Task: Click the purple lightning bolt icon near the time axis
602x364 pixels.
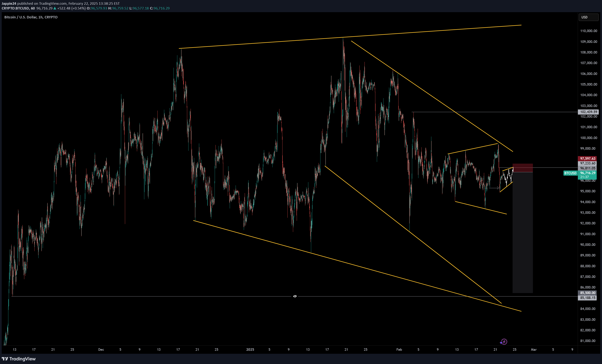Action: click(504, 342)
